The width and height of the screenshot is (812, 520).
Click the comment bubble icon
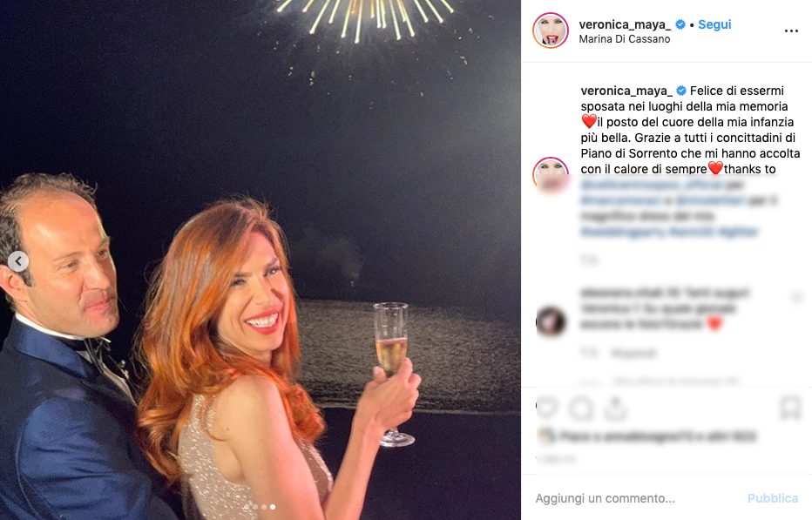pyautogui.click(x=581, y=408)
